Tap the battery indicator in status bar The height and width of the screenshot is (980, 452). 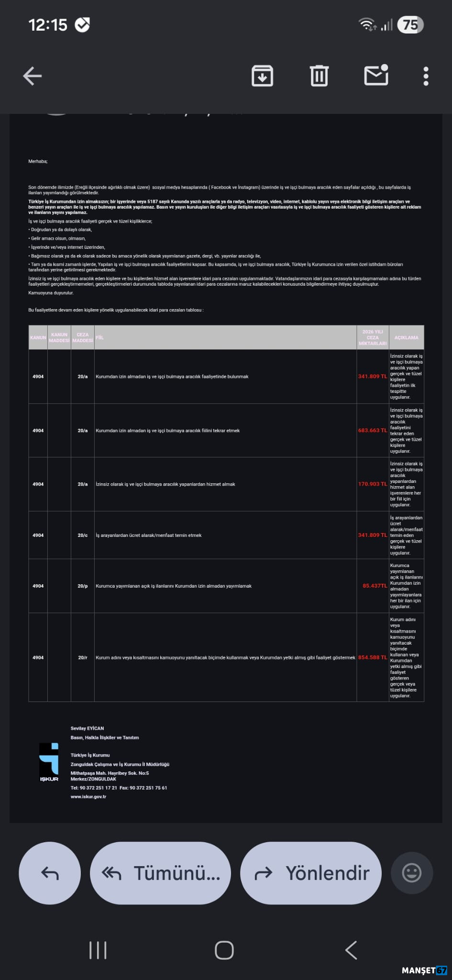tap(411, 25)
